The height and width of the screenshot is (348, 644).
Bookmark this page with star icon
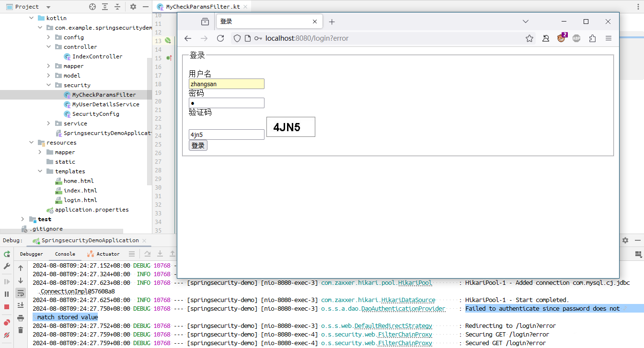529,38
